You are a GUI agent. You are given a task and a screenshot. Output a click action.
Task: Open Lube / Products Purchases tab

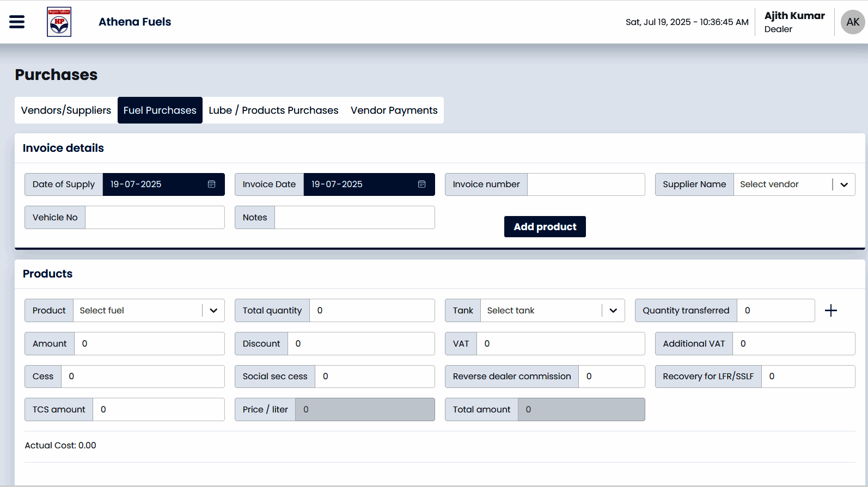[x=273, y=110]
